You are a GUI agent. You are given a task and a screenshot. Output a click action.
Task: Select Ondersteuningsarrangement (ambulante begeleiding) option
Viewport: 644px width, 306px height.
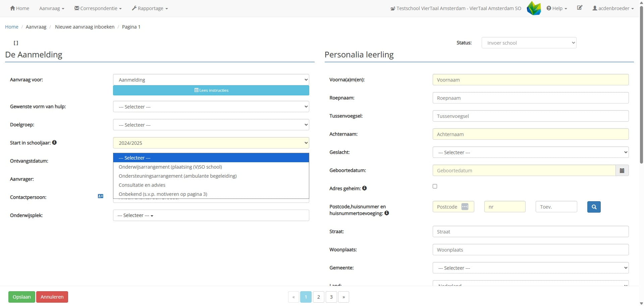coord(211,176)
